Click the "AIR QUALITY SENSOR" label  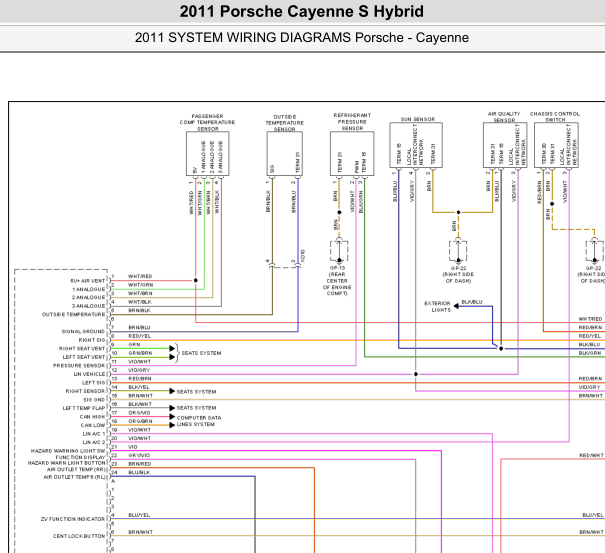[504, 117]
